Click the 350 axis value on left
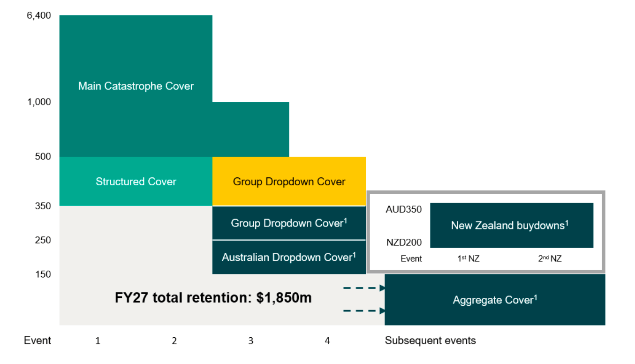Screen dimensions: 635x364 (43, 205)
